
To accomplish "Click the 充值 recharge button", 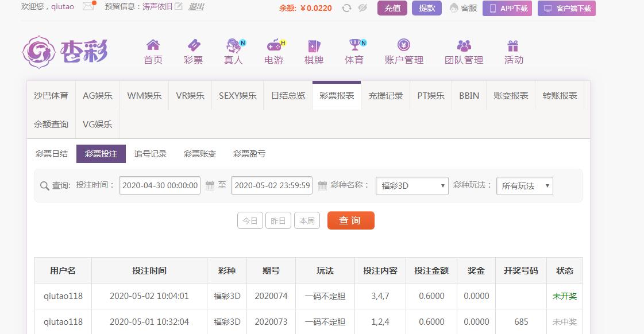I will [392, 8].
